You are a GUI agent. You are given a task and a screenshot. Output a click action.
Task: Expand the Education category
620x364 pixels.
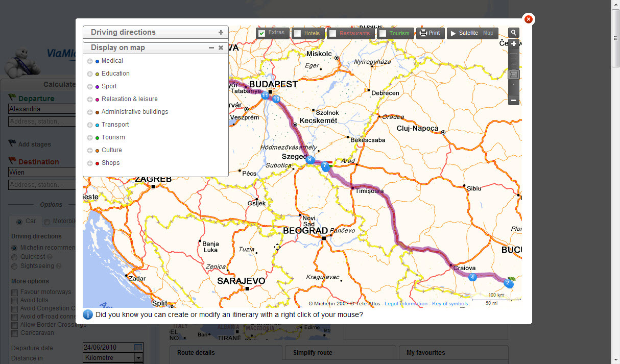click(x=90, y=74)
